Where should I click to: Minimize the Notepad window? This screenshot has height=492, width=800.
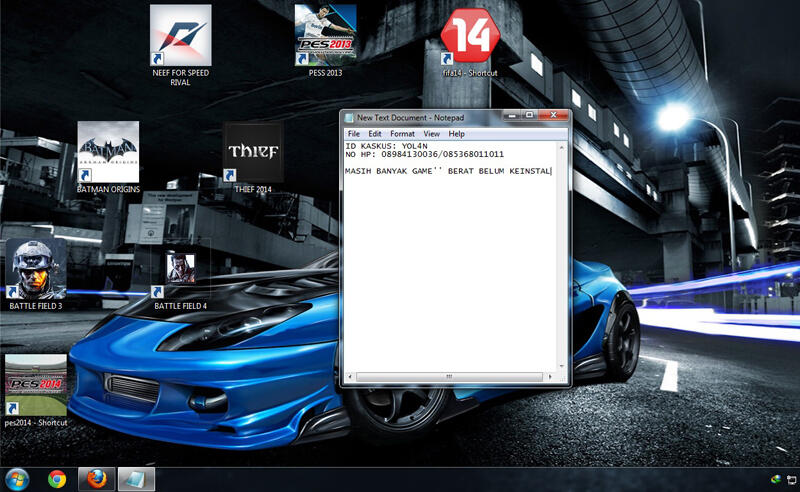512,116
